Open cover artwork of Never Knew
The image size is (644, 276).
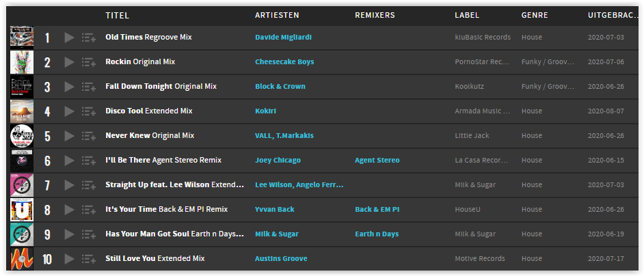click(22, 136)
